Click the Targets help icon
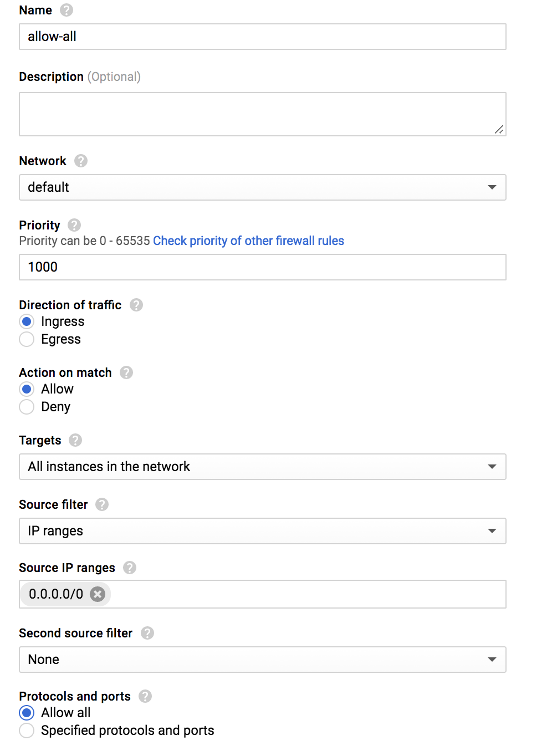This screenshot has height=756, width=552. [x=76, y=440]
